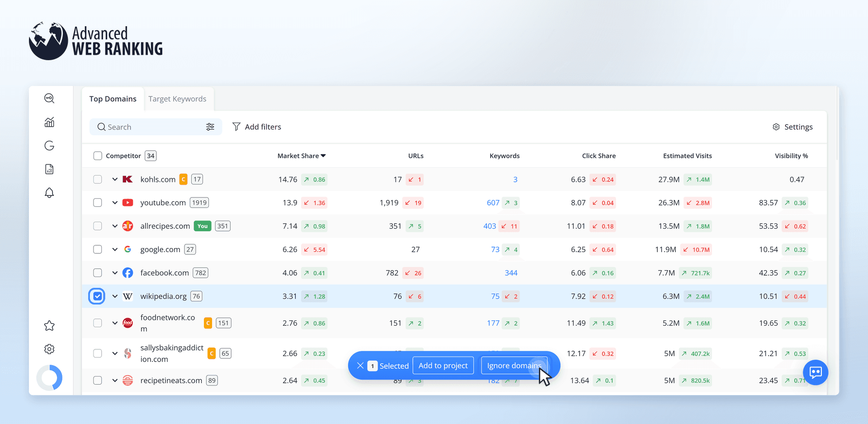The width and height of the screenshot is (868, 424).
Task: Open the 607 keywords link for youtube.com
Action: pyautogui.click(x=493, y=203)
